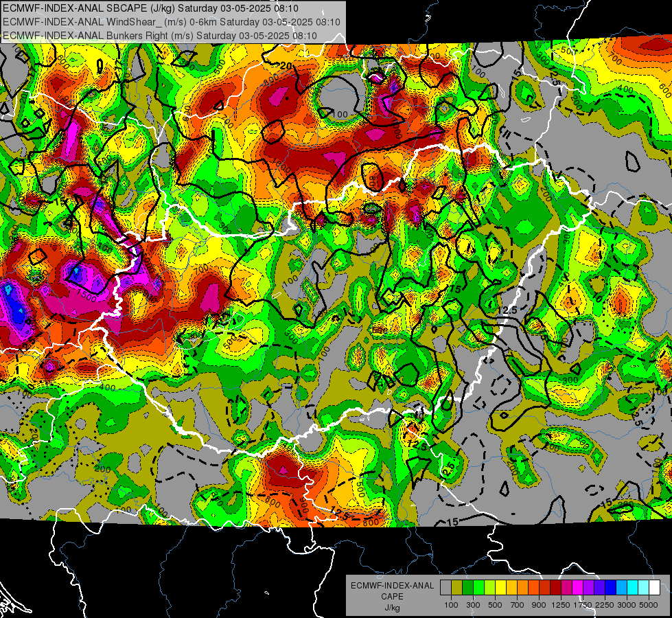Click the 300 tick label in legend
The image size is (672, 618).
point(473,605)
